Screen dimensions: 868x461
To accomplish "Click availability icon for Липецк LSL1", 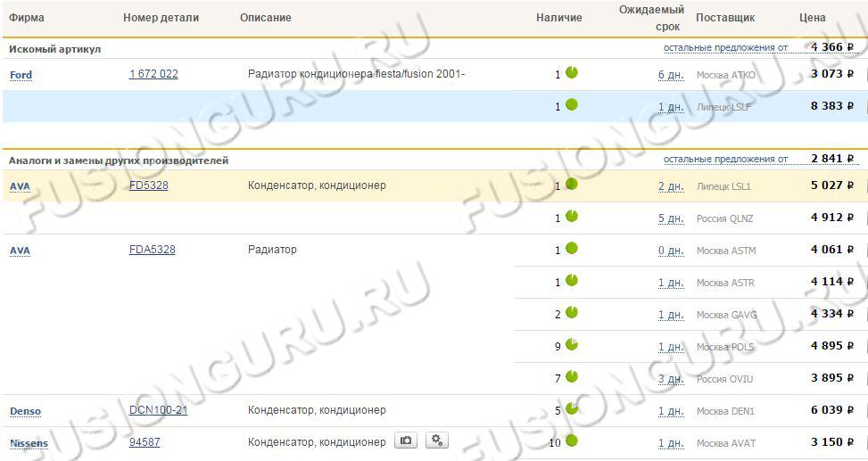I will tap(572, 185).
